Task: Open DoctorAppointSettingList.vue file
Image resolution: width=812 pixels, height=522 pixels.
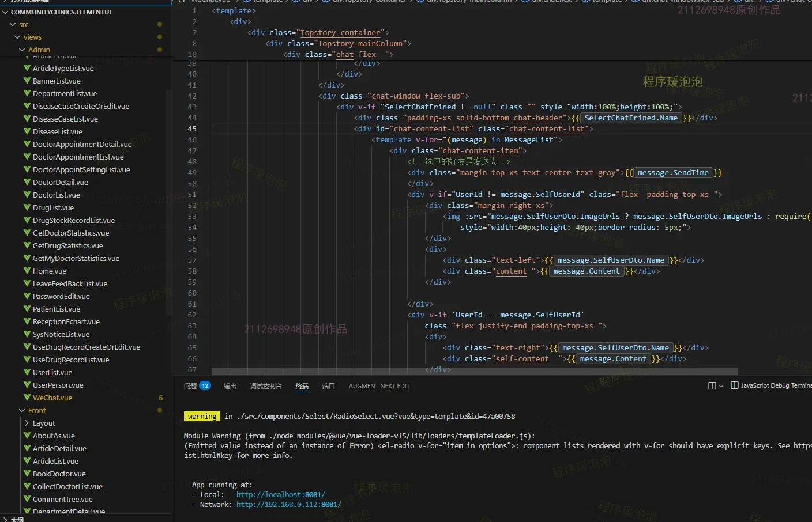Action: pos(81,169)
